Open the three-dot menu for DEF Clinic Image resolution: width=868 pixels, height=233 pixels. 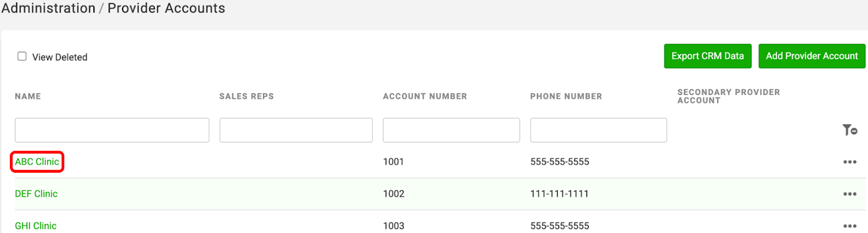(850, 194)
